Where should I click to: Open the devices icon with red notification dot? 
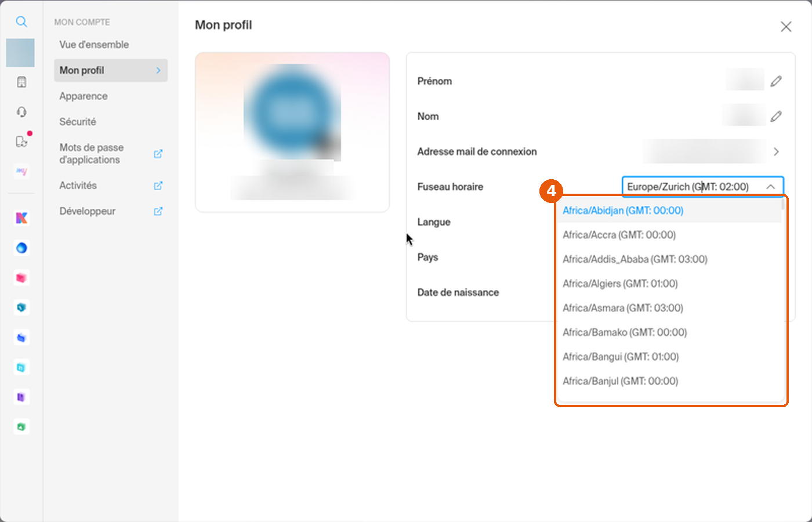tap(21, 142)
